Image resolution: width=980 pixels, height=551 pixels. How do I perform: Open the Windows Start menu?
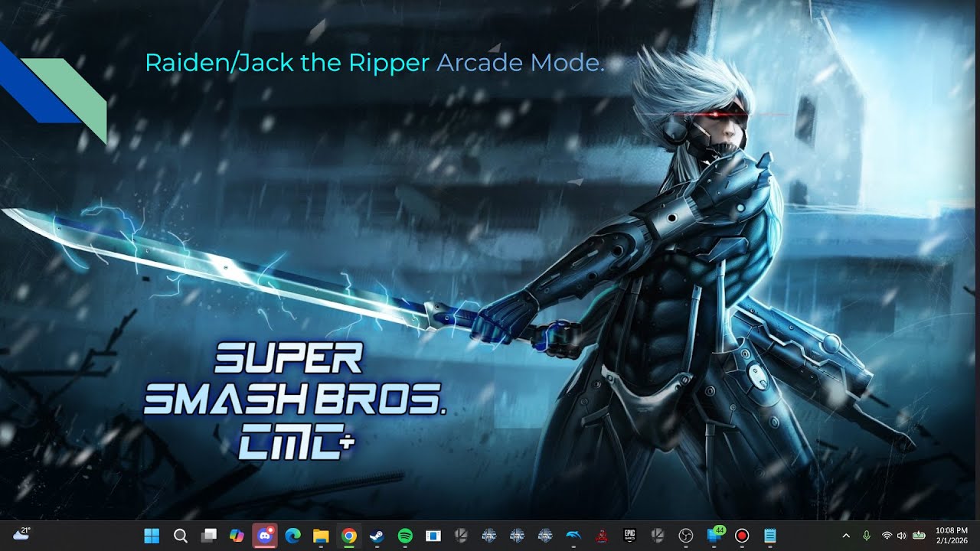[152, 536]
